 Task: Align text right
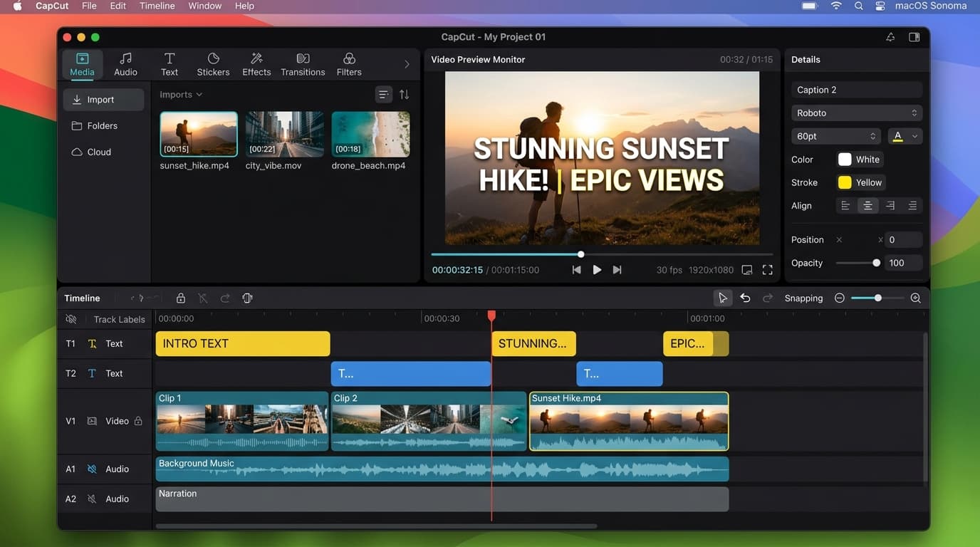tap(890, 206)
